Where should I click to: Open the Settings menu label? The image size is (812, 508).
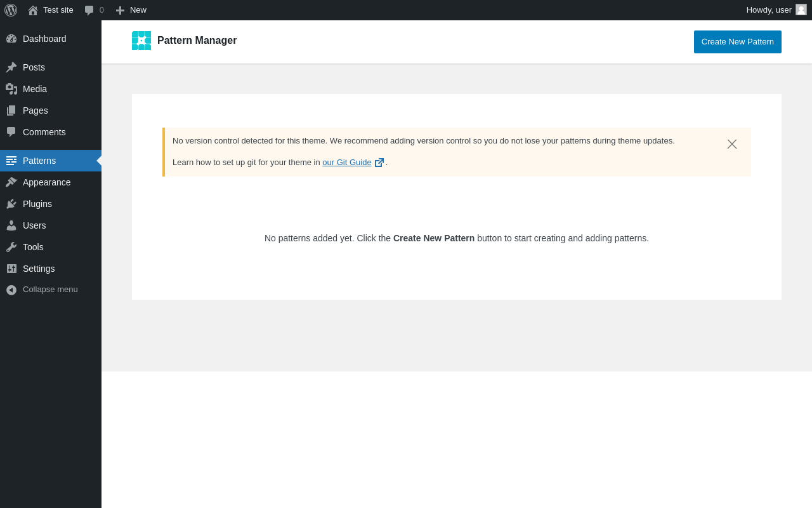[x=39, y=269]
